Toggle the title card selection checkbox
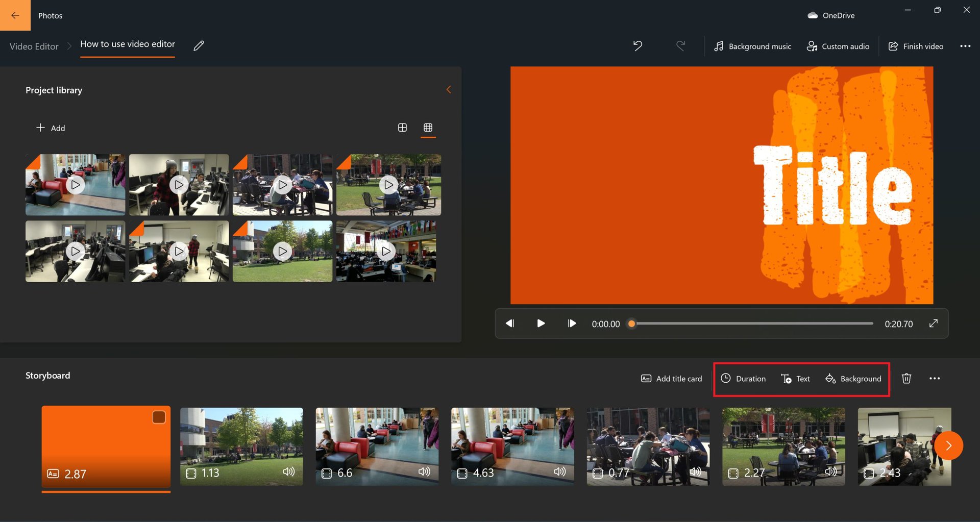Image resolution: width=980 pixels, height=522 pixels. click(x=159, y=417)
